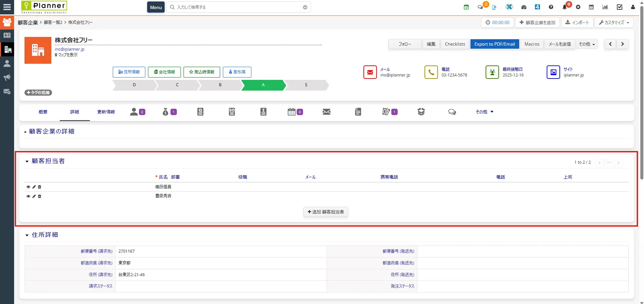Collapse the 住所詳細 section
Image resolution: width=644 pixels, height=304 pixels.
(x=45, y=235)
